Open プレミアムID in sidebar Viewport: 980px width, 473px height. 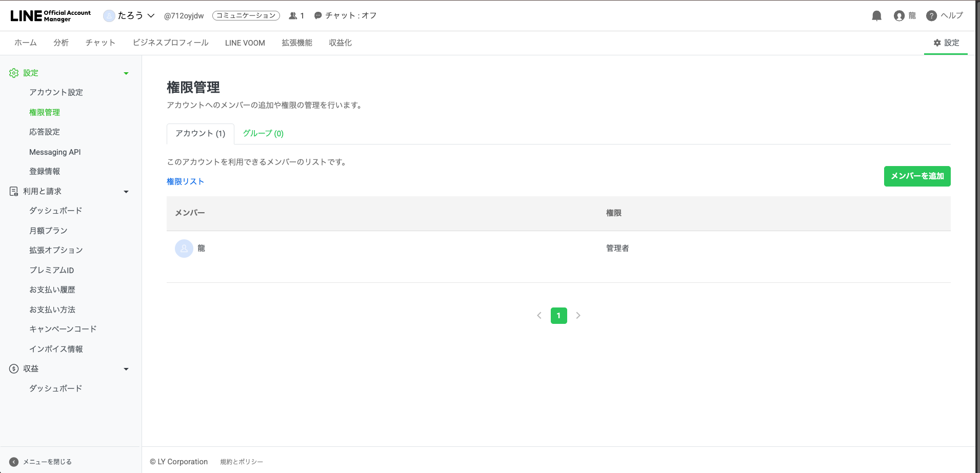coord(51,270)
